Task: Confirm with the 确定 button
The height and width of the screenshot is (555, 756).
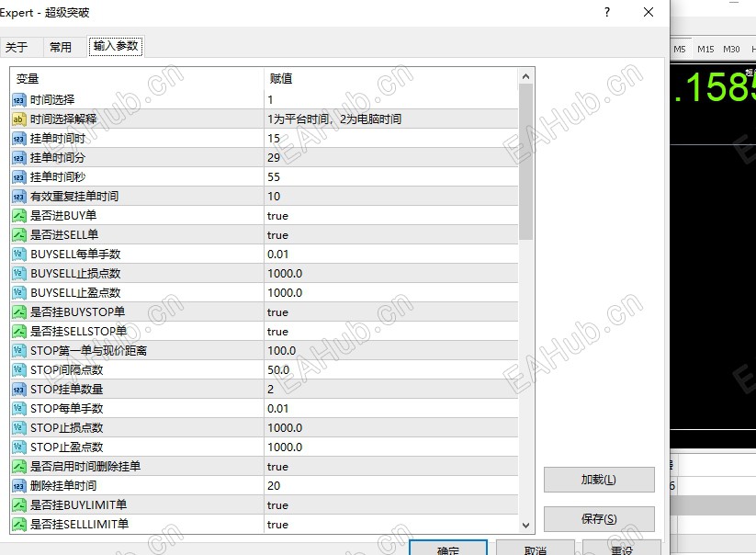Action: 448,549
